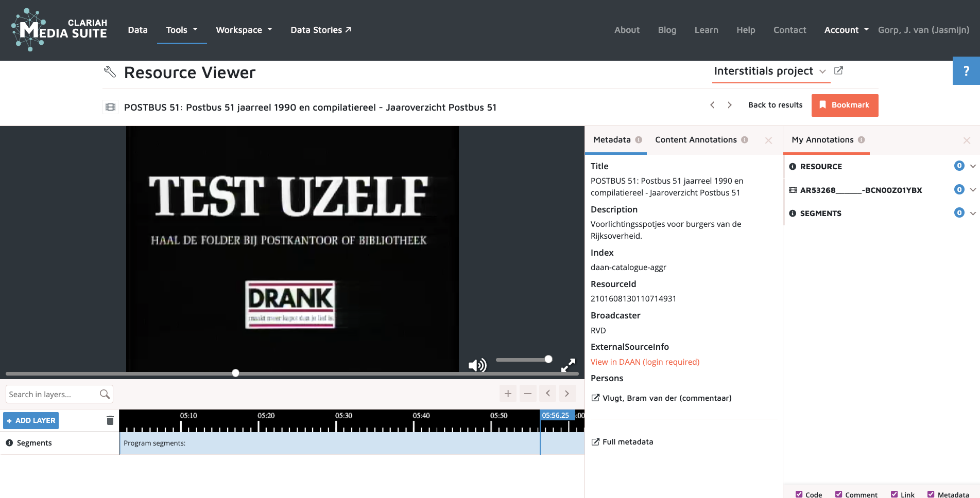
Task: Move timeline left with chevron button
Action: [x=548, y=394]
